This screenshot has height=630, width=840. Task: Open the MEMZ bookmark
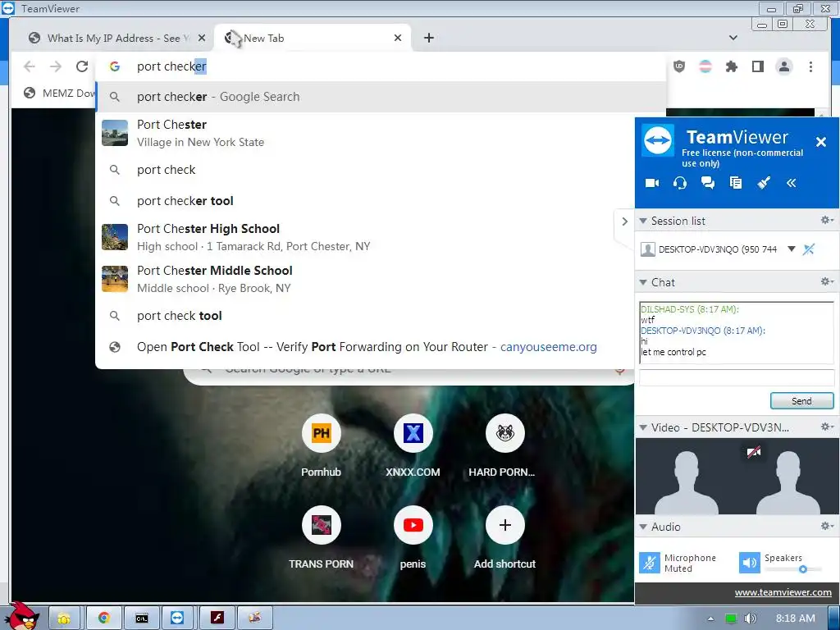[59, 94]
